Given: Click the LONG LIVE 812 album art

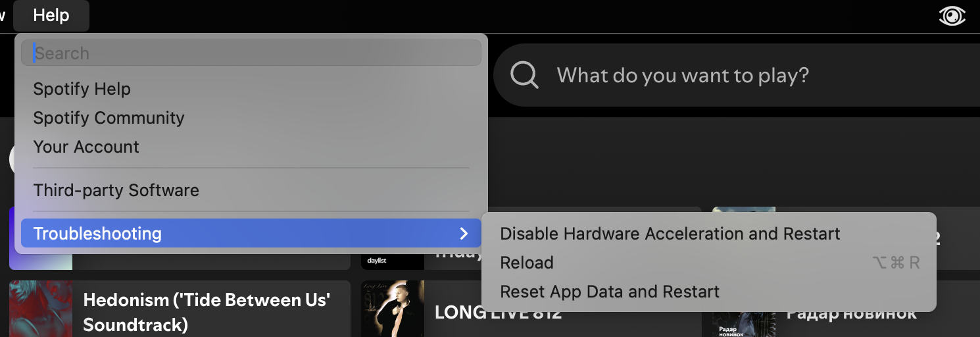Looking at the screenshot, I should 393,309.
